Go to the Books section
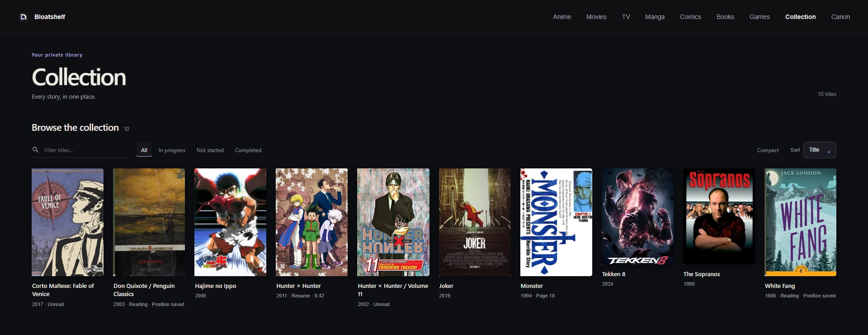This screenshot has height=335, width=868. (725, 17)
